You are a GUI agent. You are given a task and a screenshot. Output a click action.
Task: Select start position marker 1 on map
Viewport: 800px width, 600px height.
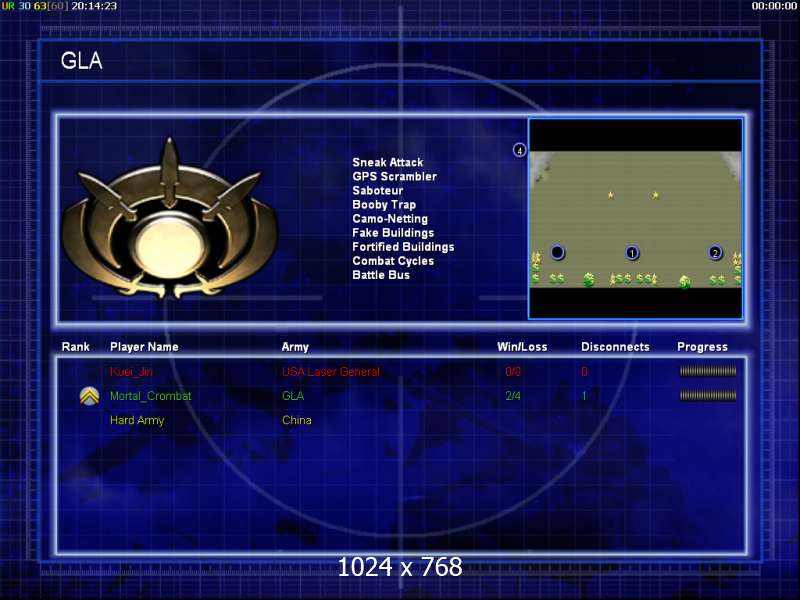tap(632, 253)
